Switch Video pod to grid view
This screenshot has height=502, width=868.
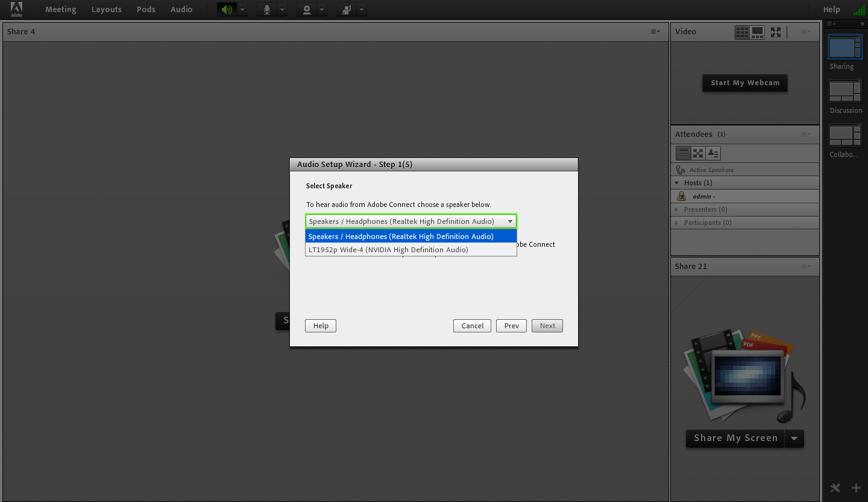tap(742, 32)
